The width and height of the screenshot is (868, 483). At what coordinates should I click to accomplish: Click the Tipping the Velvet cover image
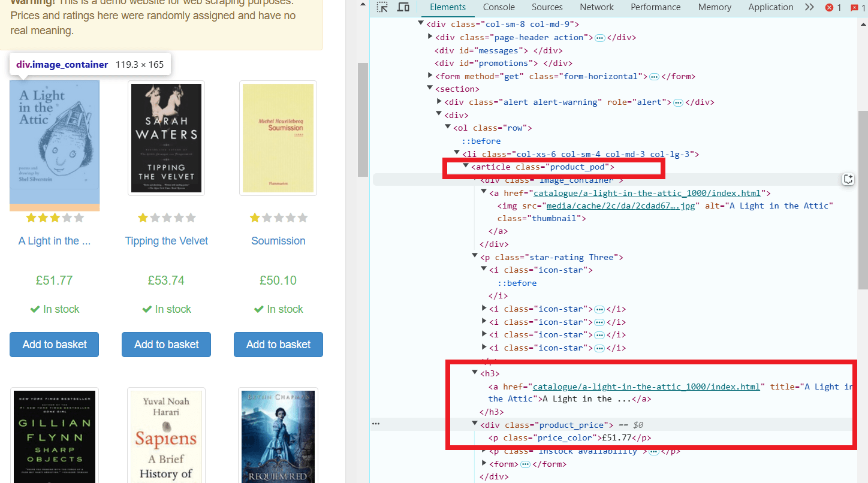pyautogui.click(x=166, y=138)
